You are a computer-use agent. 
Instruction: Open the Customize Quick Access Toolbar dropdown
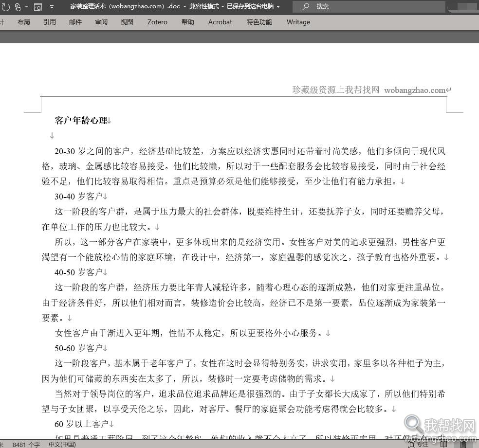tap(52, 7)
